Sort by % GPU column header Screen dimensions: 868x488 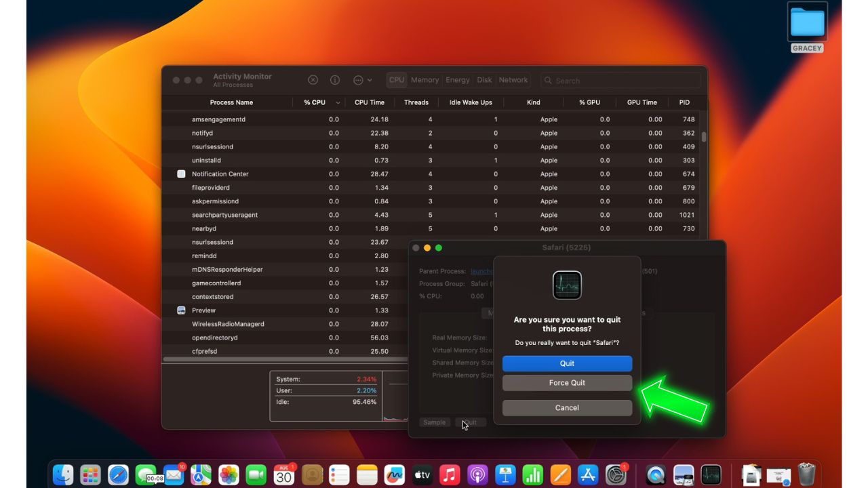click(x=589, y=102)
